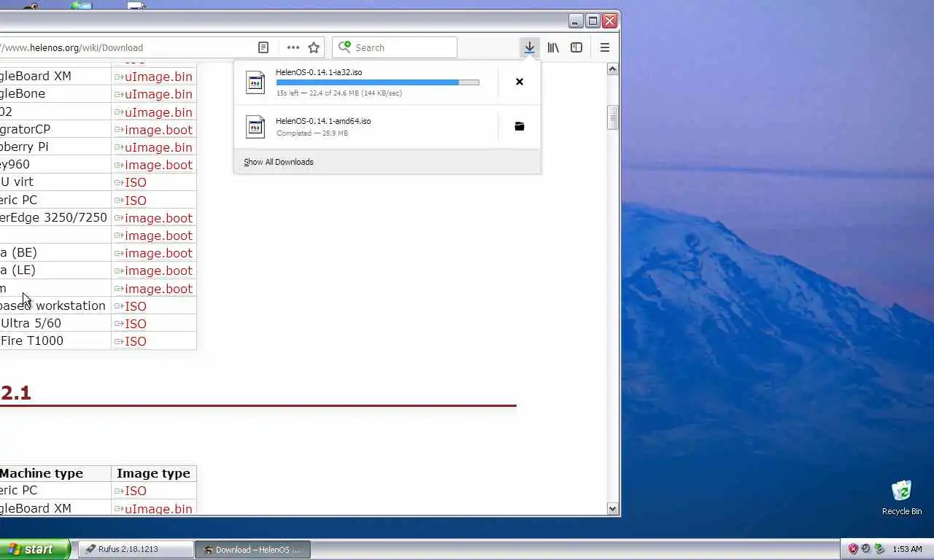
Task: Click into the Firefox Search field
Action: click(x=395, y=47)
